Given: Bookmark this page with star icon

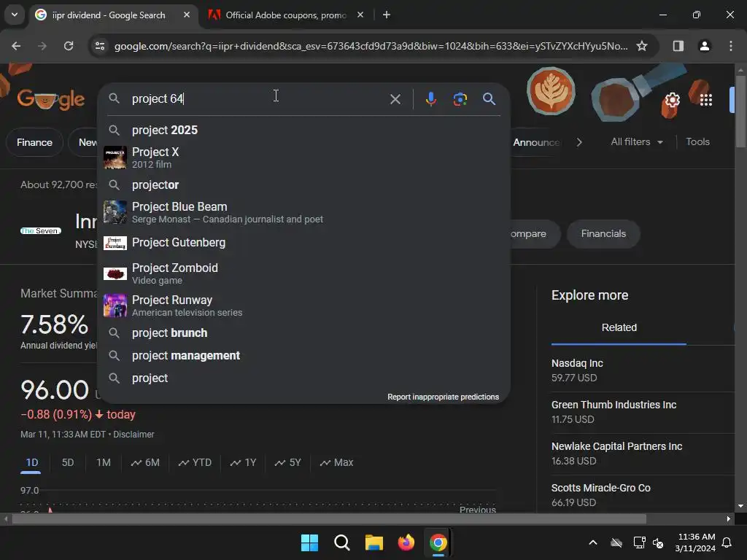Looking at the screenshot, I should [642, 46].
